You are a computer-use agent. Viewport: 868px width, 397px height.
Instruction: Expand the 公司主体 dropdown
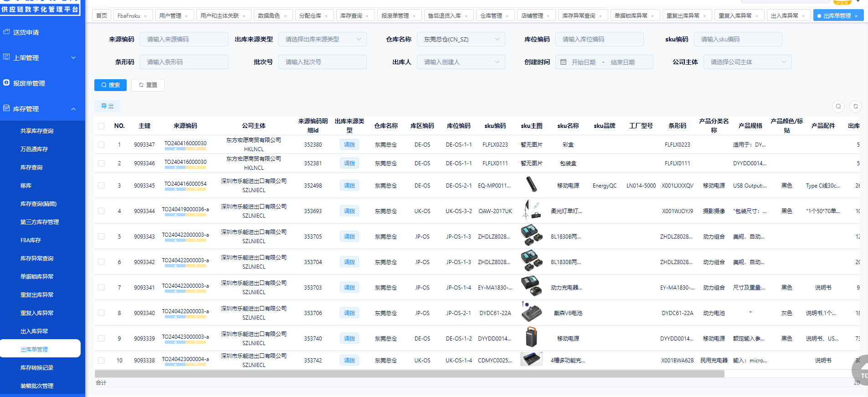(747, 62)
